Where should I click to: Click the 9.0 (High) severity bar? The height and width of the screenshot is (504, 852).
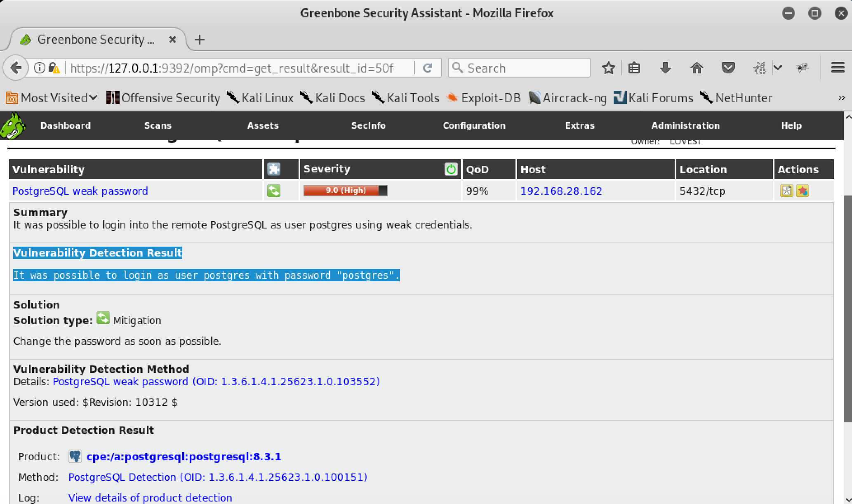coord(345,191)
